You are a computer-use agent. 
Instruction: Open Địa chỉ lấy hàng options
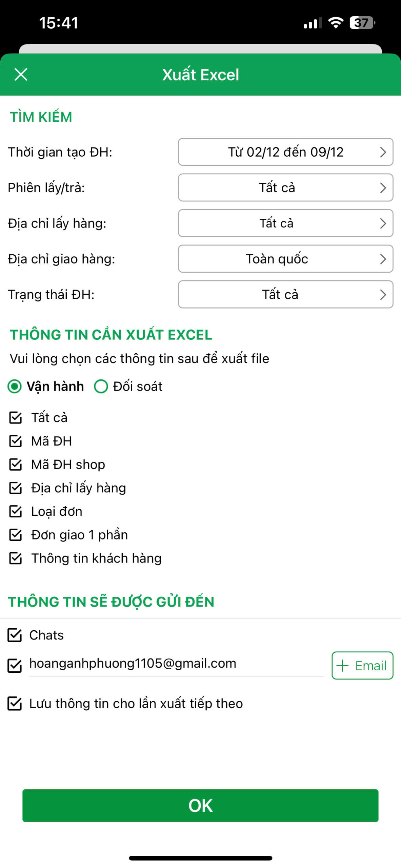[285, 223]
